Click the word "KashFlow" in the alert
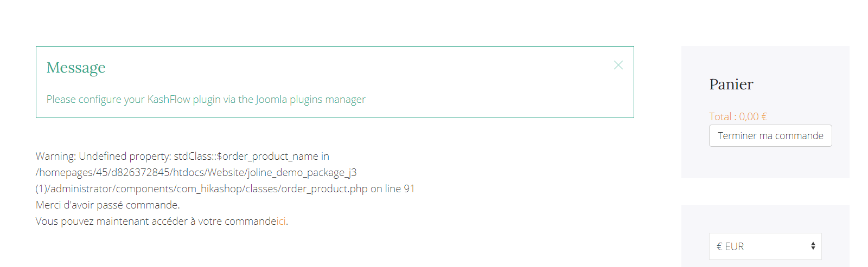Viewport: 868px width, 267px height. 169,100
